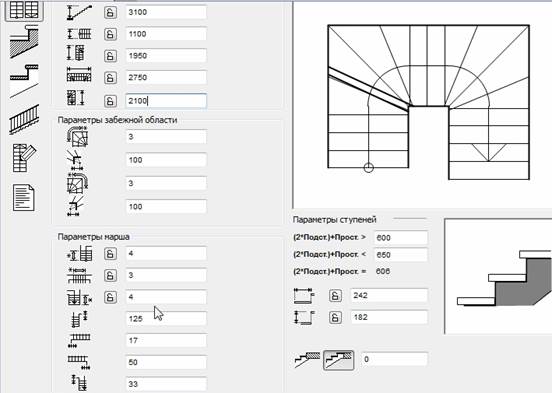Edit the 17 field in flight parameters
The width and height of the screenshot is (552, 393).
tap(166, 341)
